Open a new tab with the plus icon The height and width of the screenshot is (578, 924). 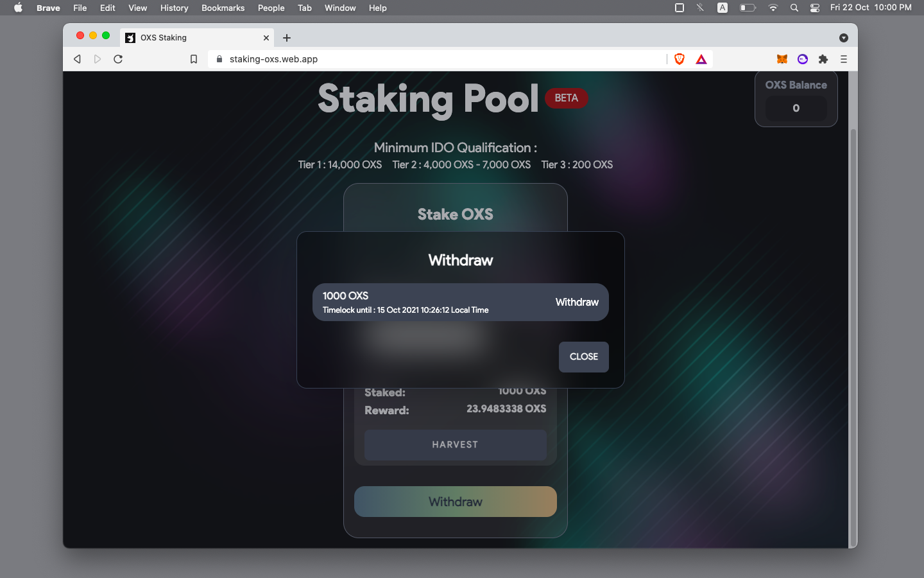287,38
